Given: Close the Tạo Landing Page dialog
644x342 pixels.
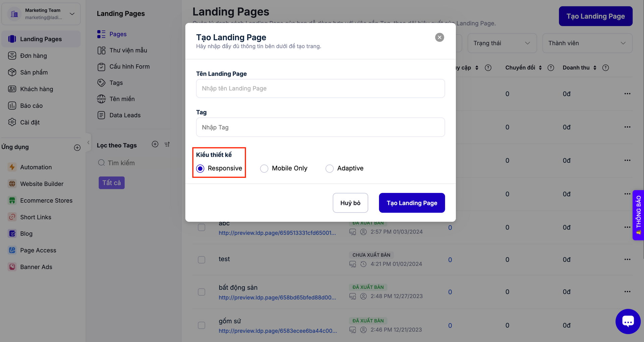Looking at the screenshot, I should tap(439, 37).
